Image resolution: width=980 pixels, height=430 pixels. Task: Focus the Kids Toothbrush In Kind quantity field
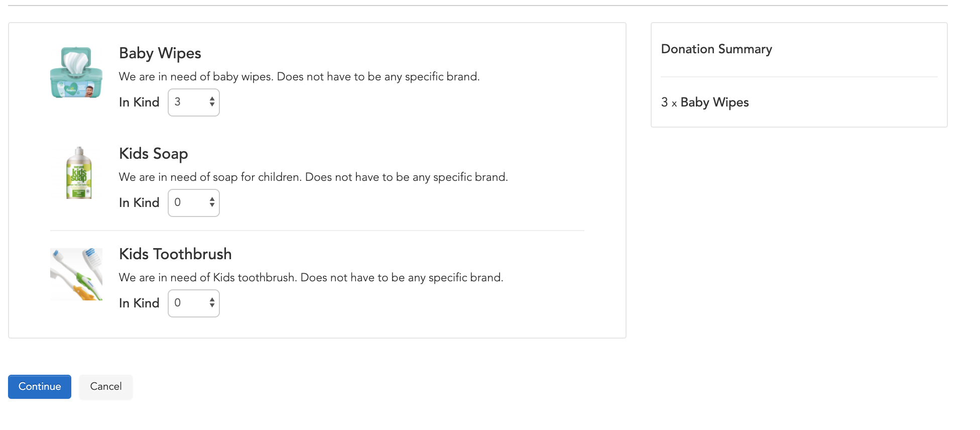[x=194, y=303]
